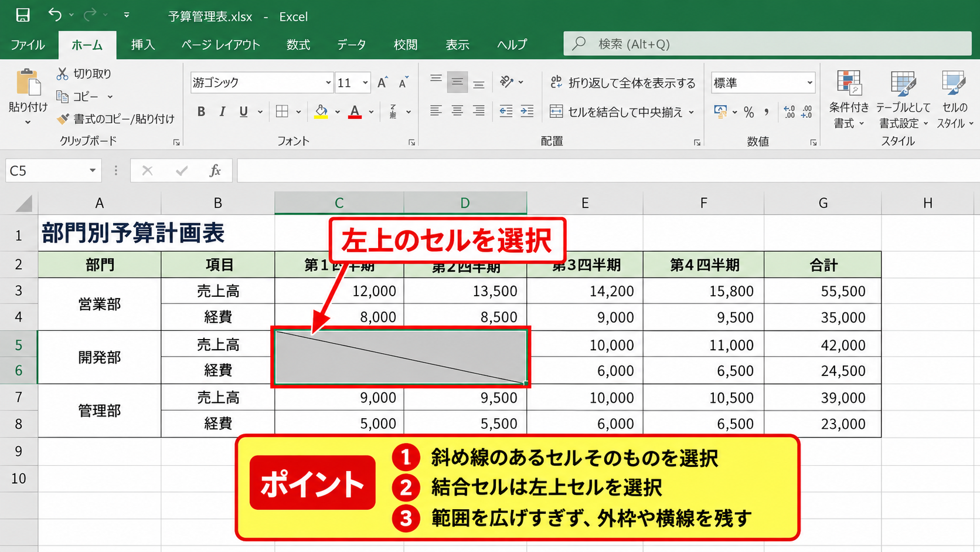
Task: Open the font size 11 dropdown
Action: [365, 83]
